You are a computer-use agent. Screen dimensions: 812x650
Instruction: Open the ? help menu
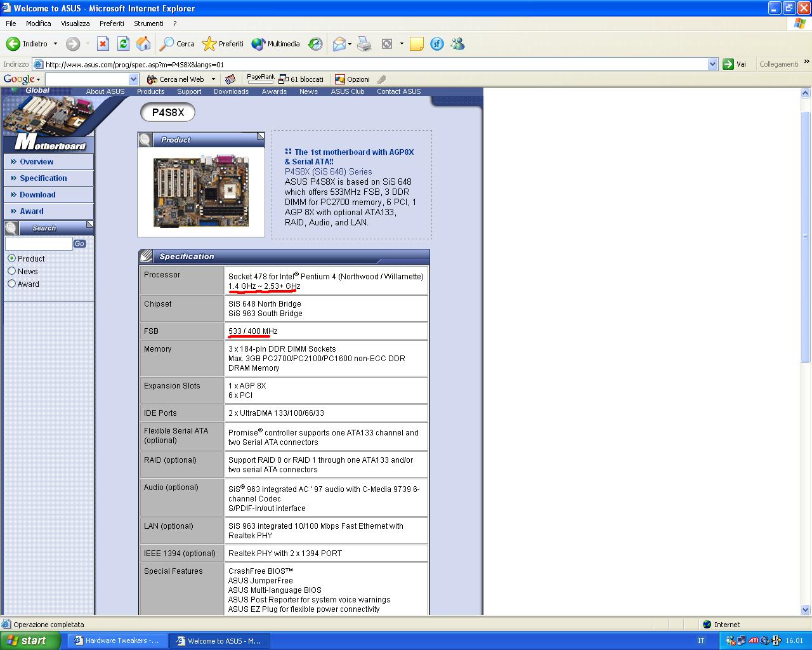174,23
